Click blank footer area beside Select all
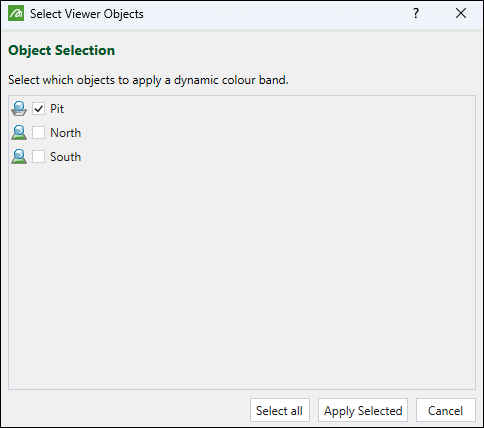Viewport: 484px width, 428px height. (x=127, y=410)
